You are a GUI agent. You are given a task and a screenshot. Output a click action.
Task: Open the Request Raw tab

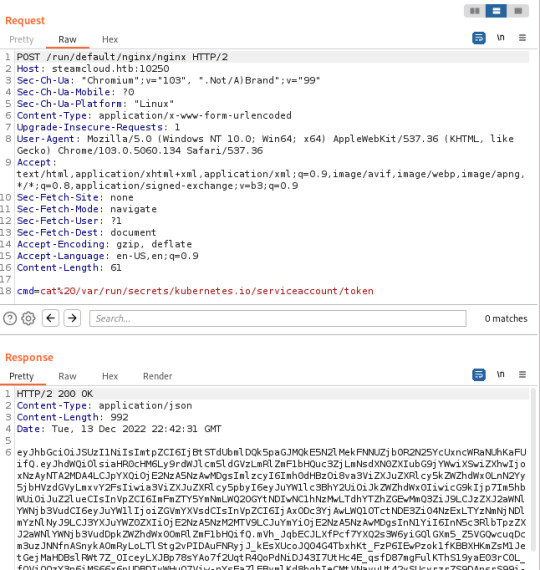pos(67,39)
